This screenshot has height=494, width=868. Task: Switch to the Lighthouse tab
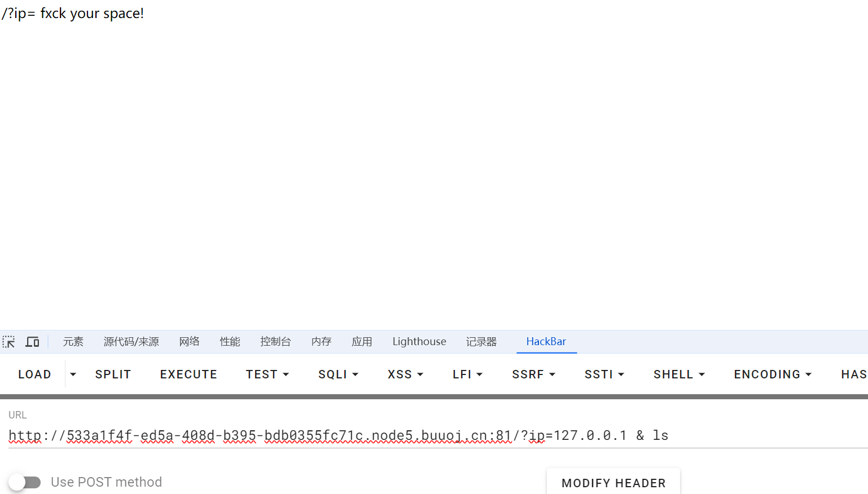[419, 342]
